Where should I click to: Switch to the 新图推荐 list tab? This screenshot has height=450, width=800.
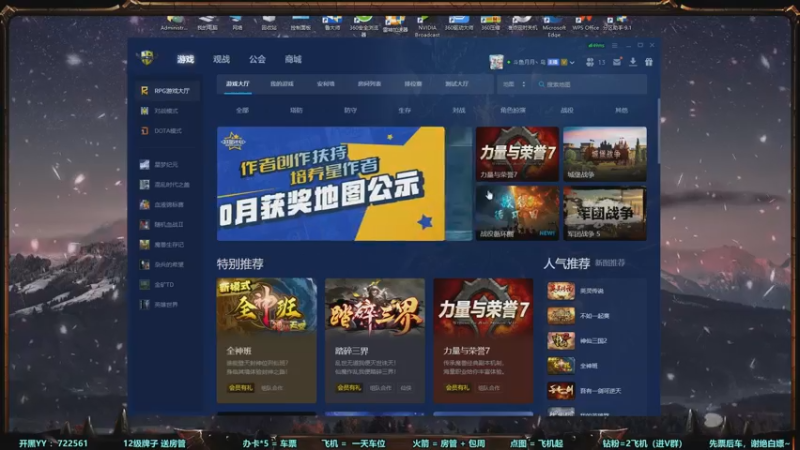pos(610,263)
